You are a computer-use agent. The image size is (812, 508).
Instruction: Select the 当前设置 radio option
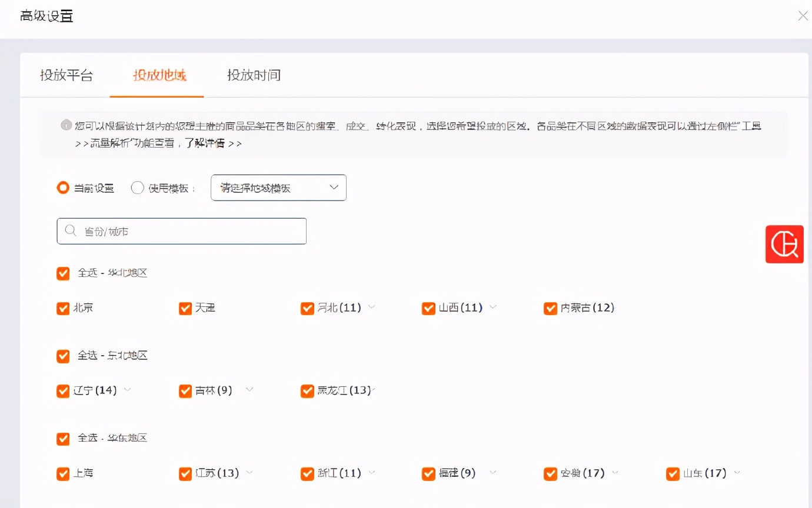click(63, 188)
